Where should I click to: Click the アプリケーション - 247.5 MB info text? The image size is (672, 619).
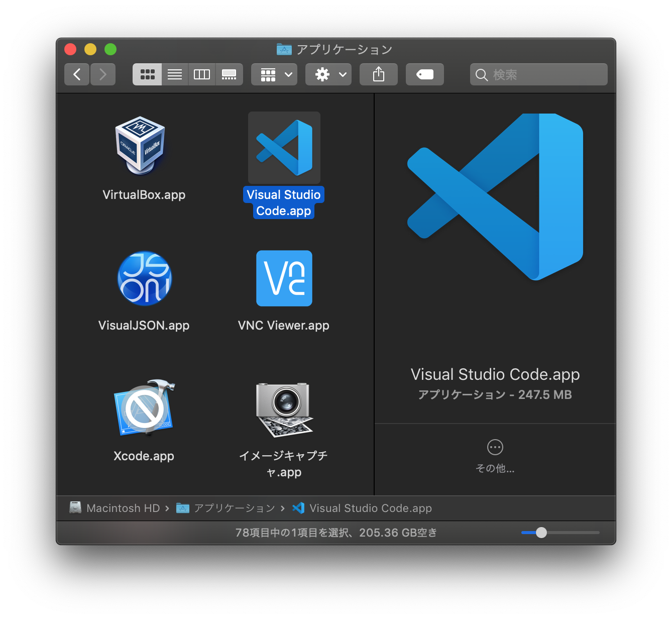coord(495,395)
